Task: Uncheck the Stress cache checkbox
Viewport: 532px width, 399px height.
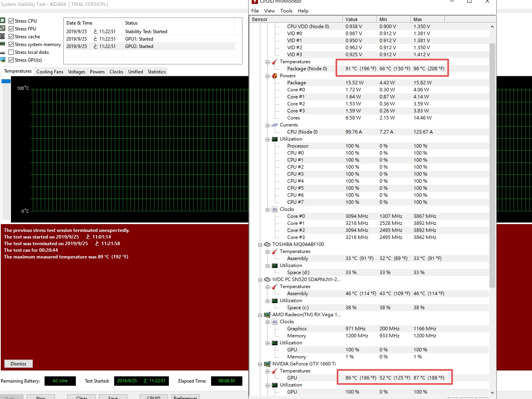Action: [11, 36]
